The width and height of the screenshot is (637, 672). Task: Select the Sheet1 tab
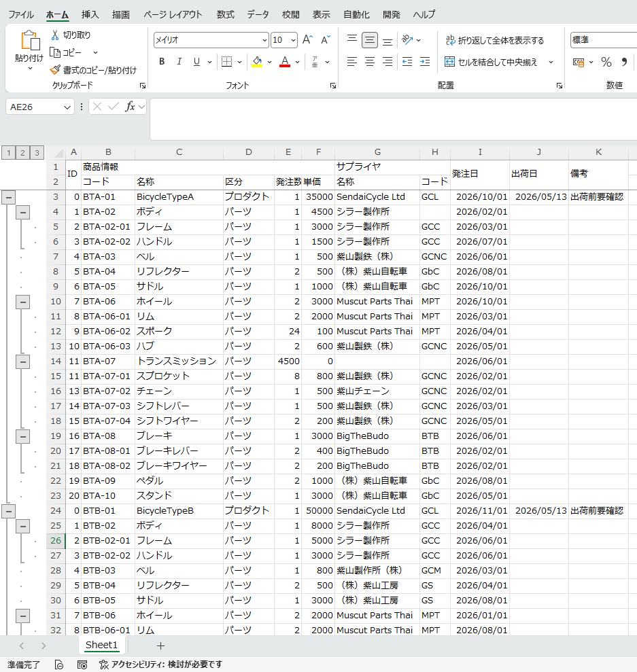pos(101,645)
